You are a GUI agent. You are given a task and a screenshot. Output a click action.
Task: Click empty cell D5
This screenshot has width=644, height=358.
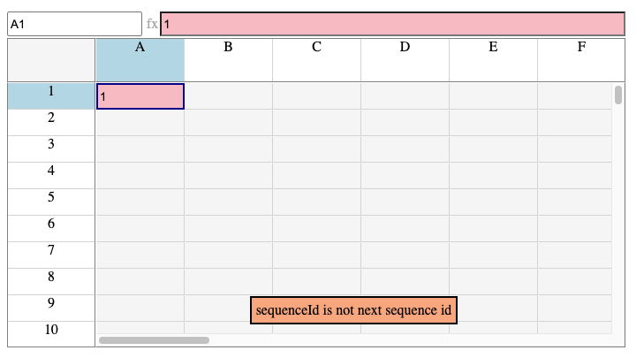[405, 202]
